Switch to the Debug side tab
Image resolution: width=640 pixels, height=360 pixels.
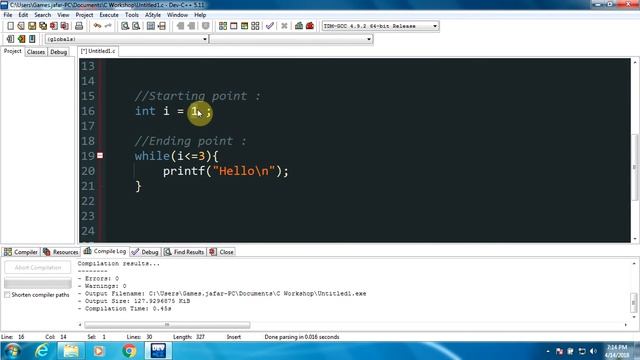[58, 52]
